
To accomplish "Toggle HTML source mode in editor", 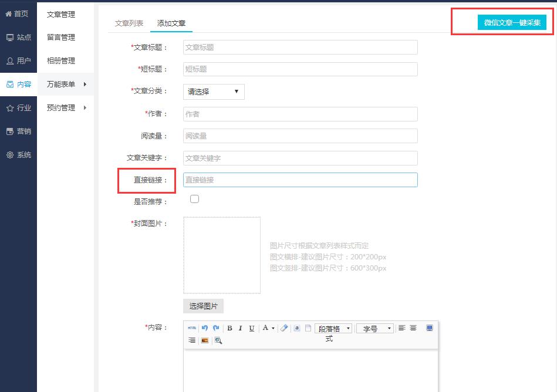I will (192, 327).
